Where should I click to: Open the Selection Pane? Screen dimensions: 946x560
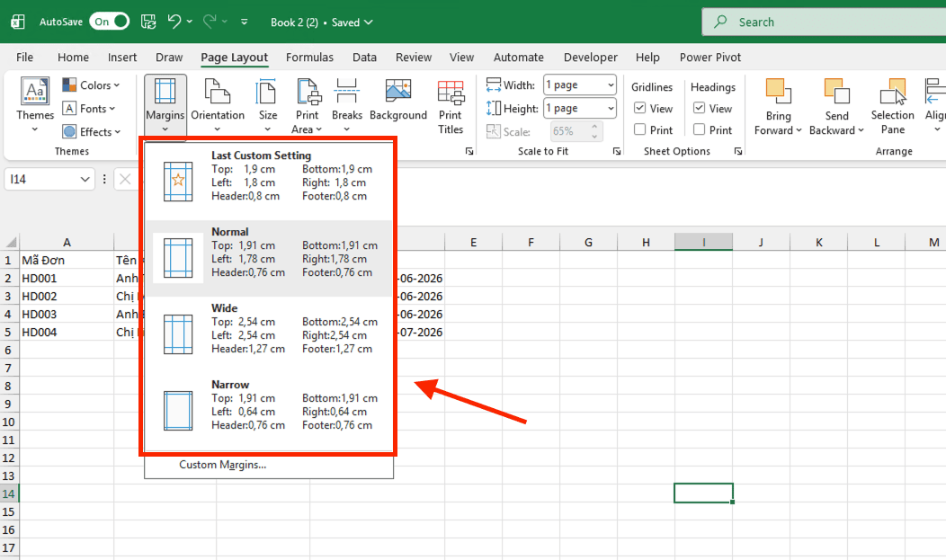point(892,107)
